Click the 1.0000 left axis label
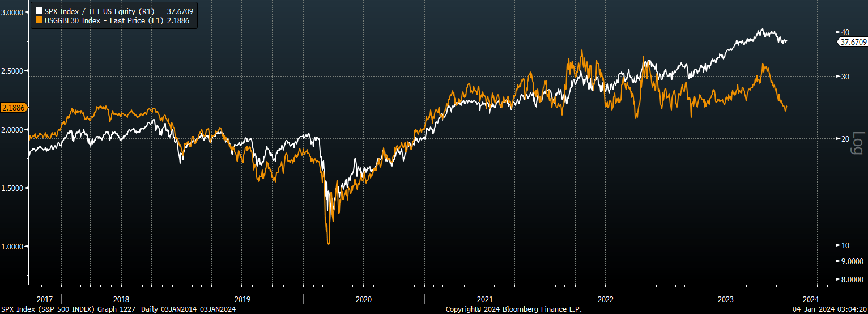This screenshot has height=314, width=868. click(12, 246)
